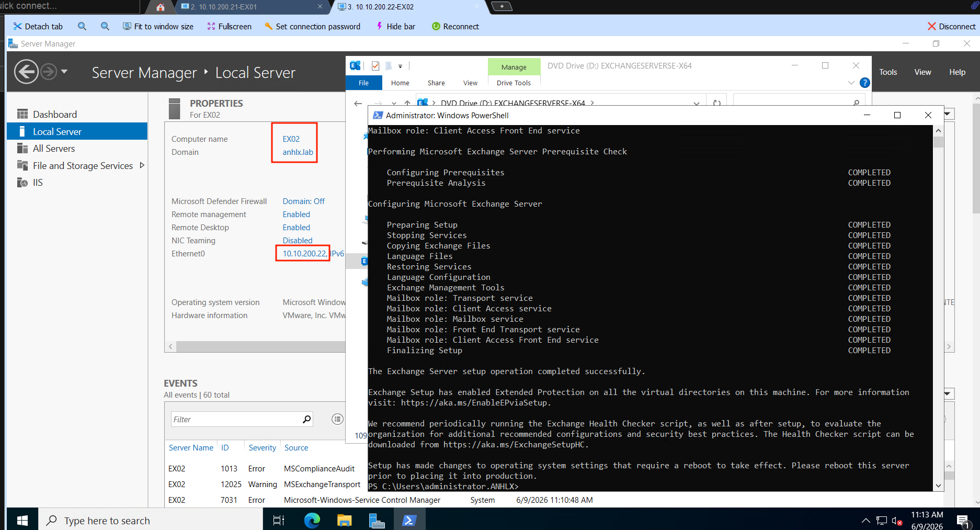Switch to PowerShell on the taskbar
Screen dimensions: 980x530
[409, 520]
